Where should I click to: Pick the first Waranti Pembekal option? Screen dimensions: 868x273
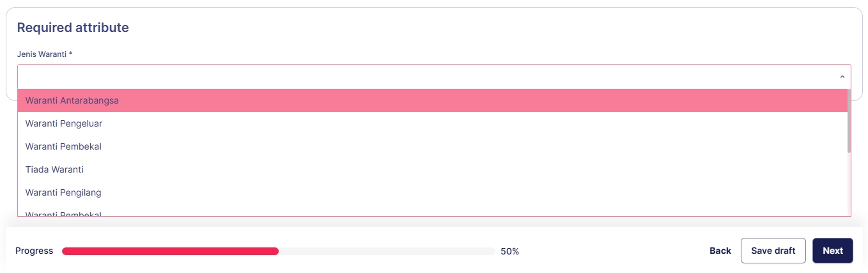point(63,146)
